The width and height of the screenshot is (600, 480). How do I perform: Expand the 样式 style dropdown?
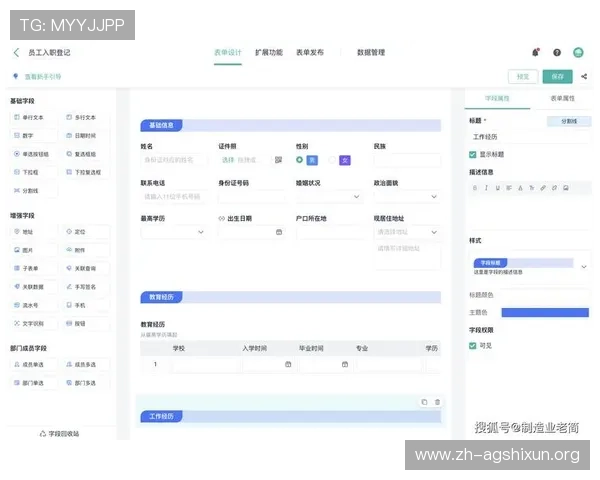pos(584,266)
